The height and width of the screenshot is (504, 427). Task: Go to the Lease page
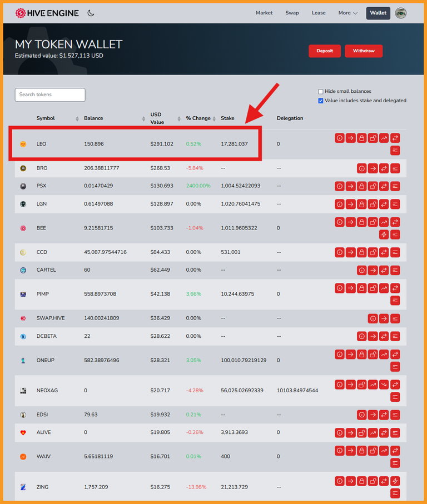pyautogui.click(x=319, y=13)
